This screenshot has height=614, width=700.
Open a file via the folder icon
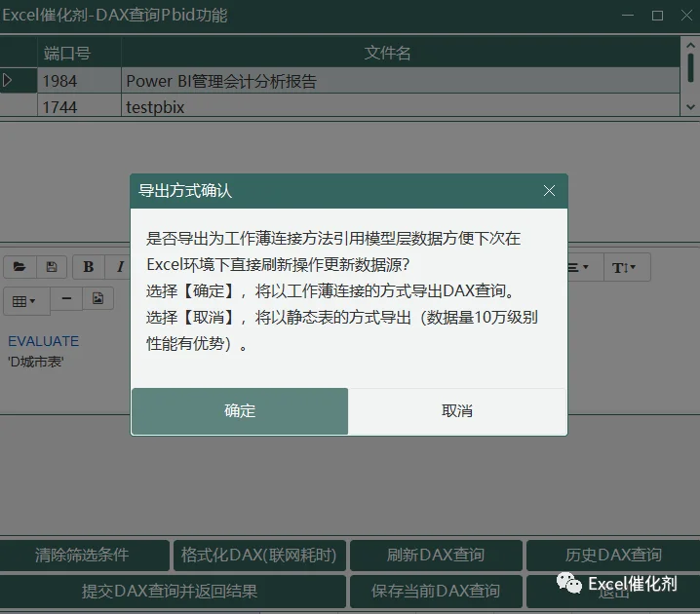[19, 267]
